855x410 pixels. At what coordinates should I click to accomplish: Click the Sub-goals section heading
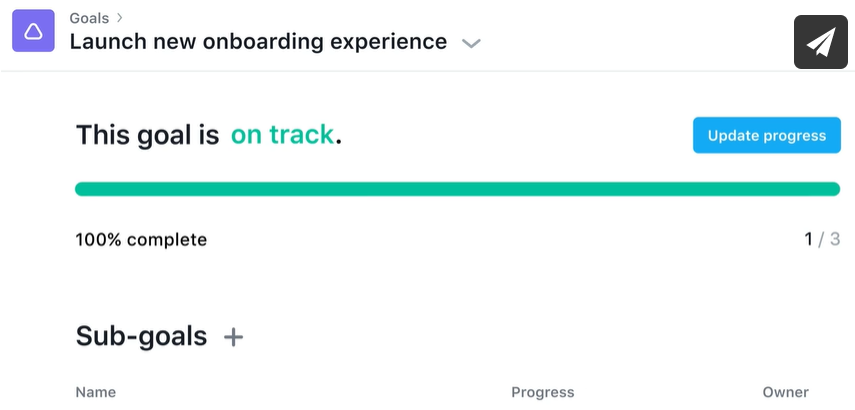pos(141,337)
